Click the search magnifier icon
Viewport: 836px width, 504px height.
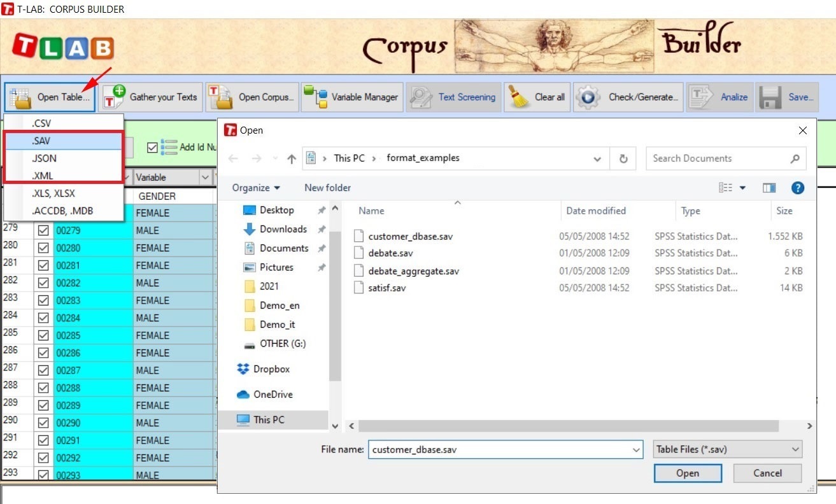pos(795,159)
